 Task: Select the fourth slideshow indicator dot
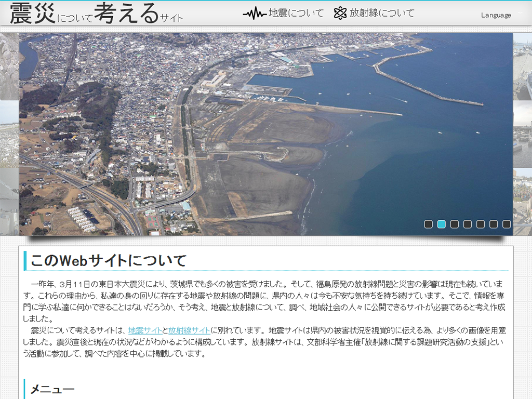468,224
